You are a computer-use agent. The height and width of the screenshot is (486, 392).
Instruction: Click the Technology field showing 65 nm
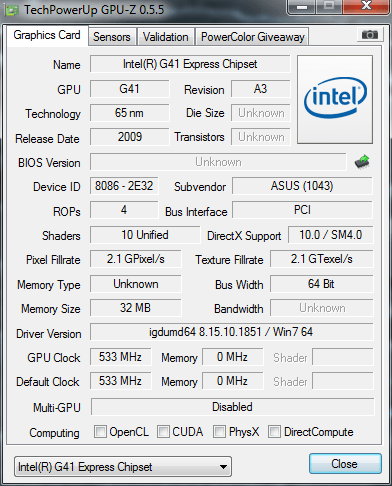pyautogui.click(x=129, y=113)
